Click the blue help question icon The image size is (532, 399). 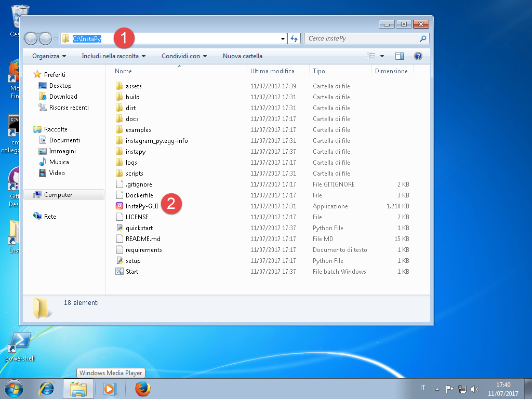(x=418, y=56)
